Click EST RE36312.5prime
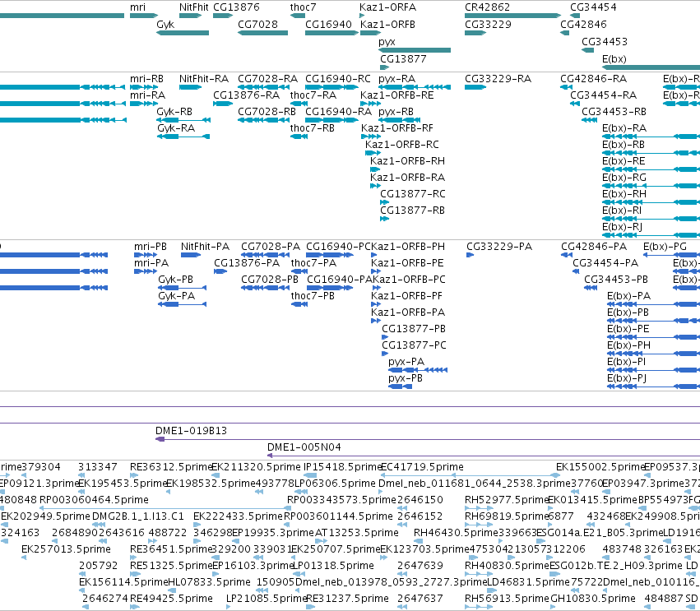This screenshot has width=700, height=611. (170, 467)
